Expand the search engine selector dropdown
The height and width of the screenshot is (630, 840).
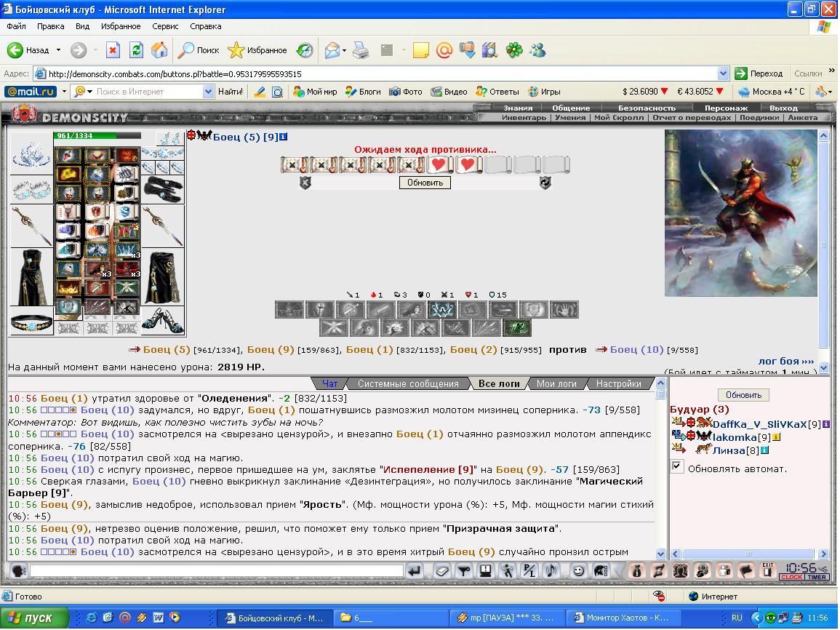click(90, 92)
